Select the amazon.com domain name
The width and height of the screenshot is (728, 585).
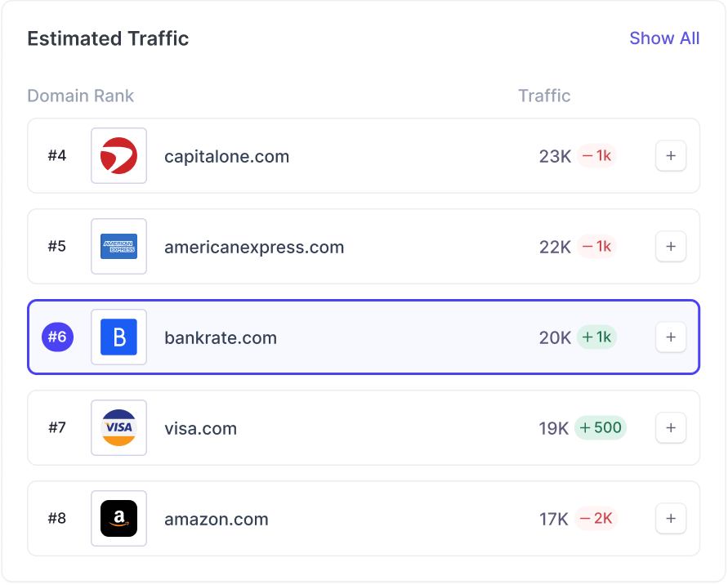[x=216, y=519]
